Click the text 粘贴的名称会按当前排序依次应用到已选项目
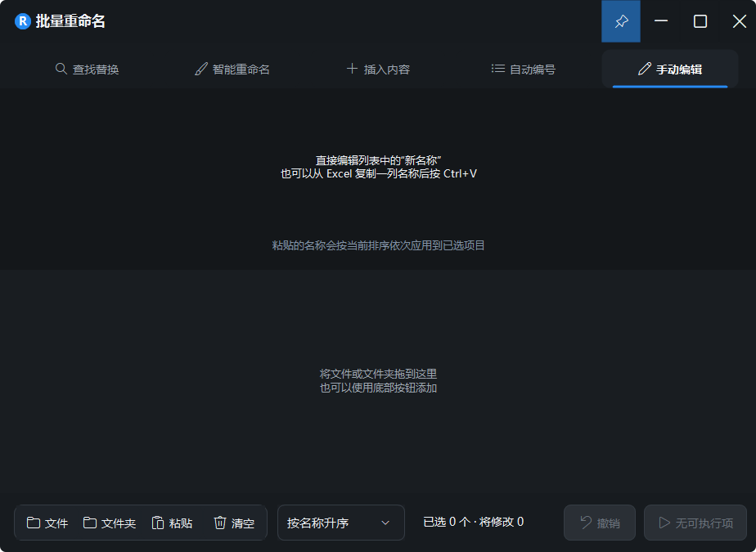Screen dimensions: 756x552 (378, 245)
